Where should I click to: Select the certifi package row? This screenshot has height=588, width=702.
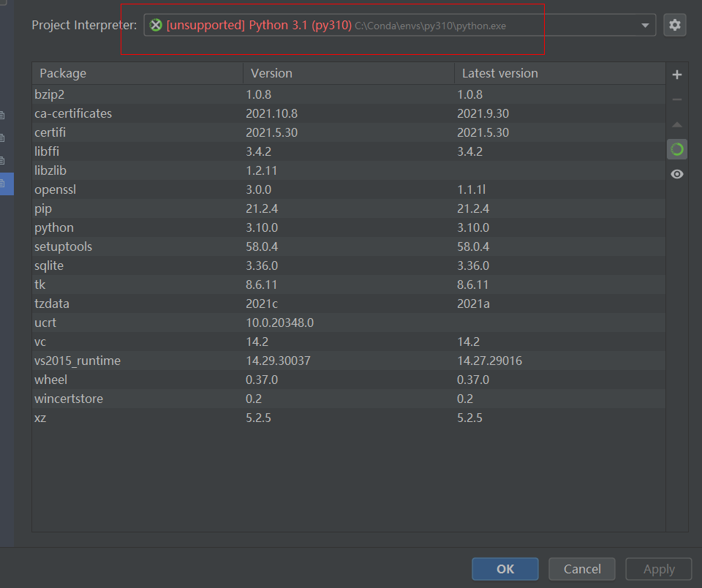coord(349,132)
